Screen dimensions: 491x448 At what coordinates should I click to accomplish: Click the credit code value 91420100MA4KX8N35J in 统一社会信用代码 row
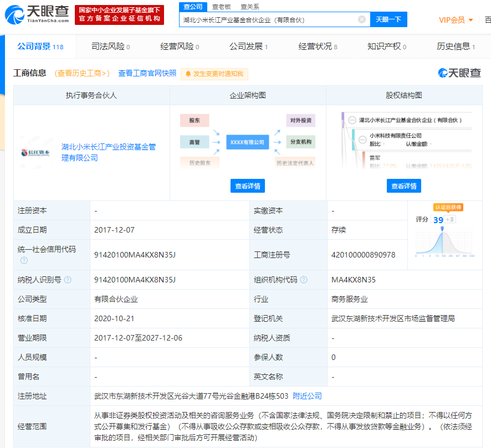click(135, 255)
